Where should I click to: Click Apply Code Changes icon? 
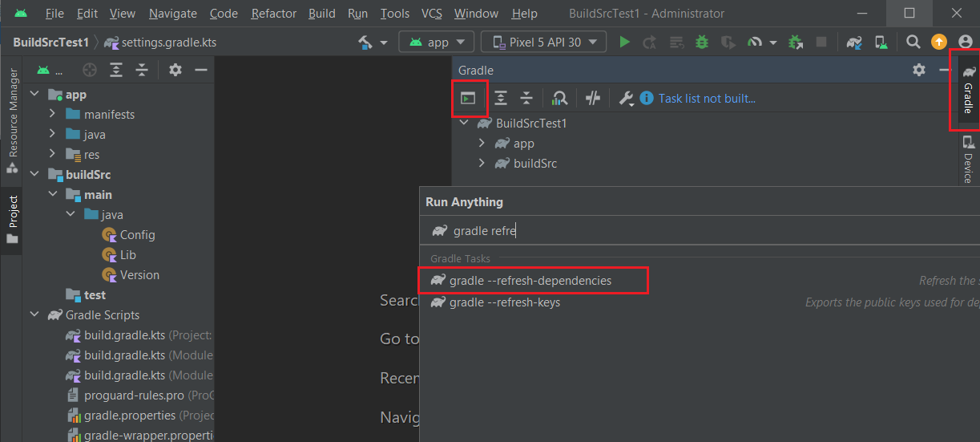pyautogui.click(x=676, y=42)
